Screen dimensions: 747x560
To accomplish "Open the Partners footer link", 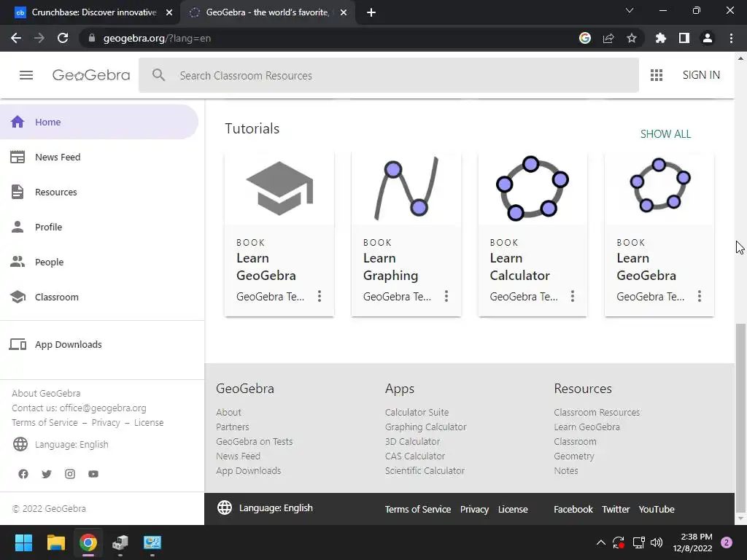I will [233, 427].
